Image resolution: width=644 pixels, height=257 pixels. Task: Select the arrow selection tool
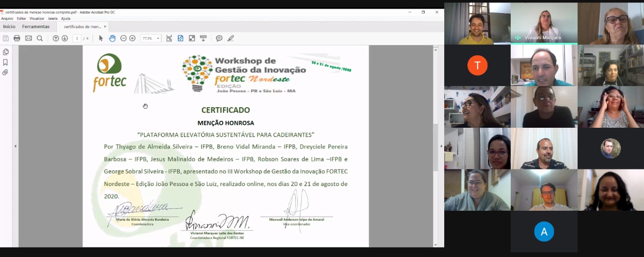(101, 38)
